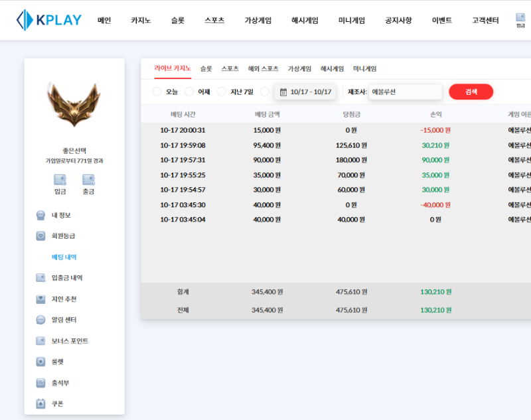Open the 제조사 provider selector
The height and width of the screenshot is (420, 531).
[x=405, y=92]
